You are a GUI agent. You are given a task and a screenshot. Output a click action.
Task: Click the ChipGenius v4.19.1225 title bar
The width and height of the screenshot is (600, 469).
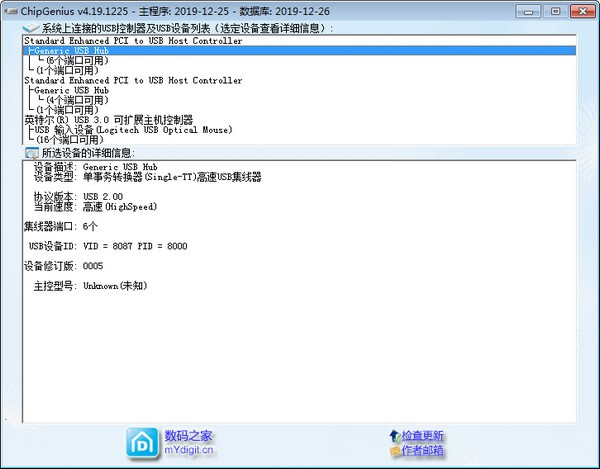tap(200, 9)
